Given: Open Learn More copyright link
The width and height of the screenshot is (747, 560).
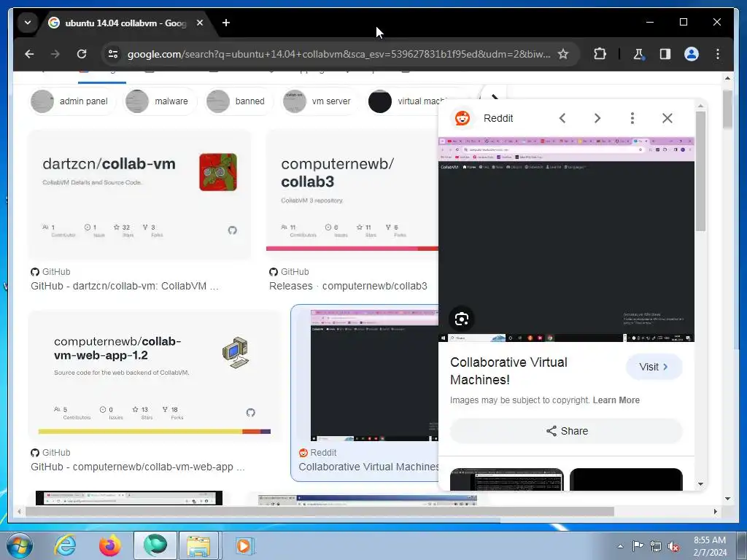Looking at the screenshot, I should (x=616, y=400).
